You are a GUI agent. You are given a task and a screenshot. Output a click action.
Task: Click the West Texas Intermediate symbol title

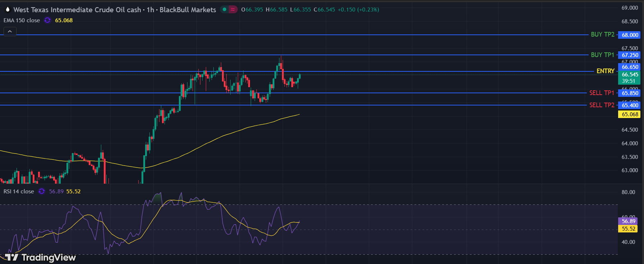coord(77,10)
